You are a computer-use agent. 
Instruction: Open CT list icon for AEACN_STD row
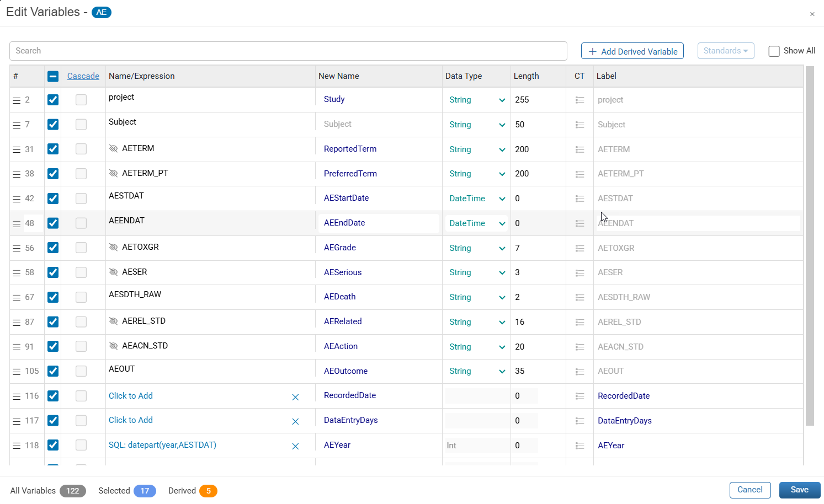pos(580,347)
